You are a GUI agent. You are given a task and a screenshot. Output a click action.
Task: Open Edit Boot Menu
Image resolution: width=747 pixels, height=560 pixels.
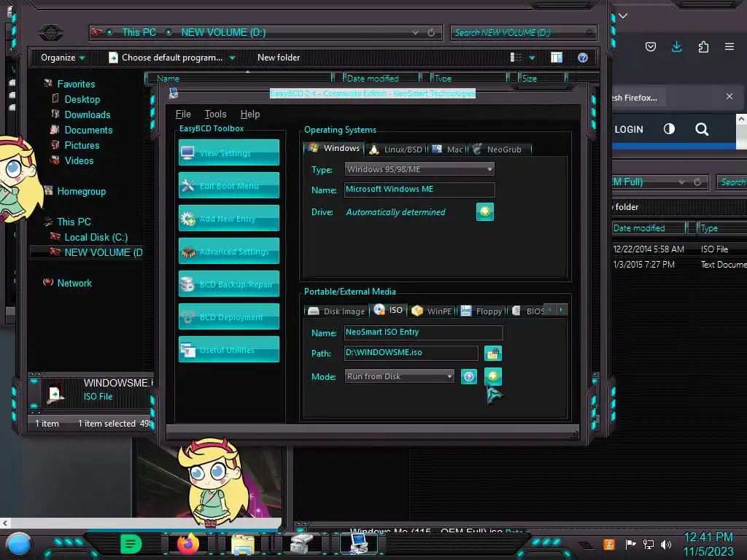tap(228, 185)
